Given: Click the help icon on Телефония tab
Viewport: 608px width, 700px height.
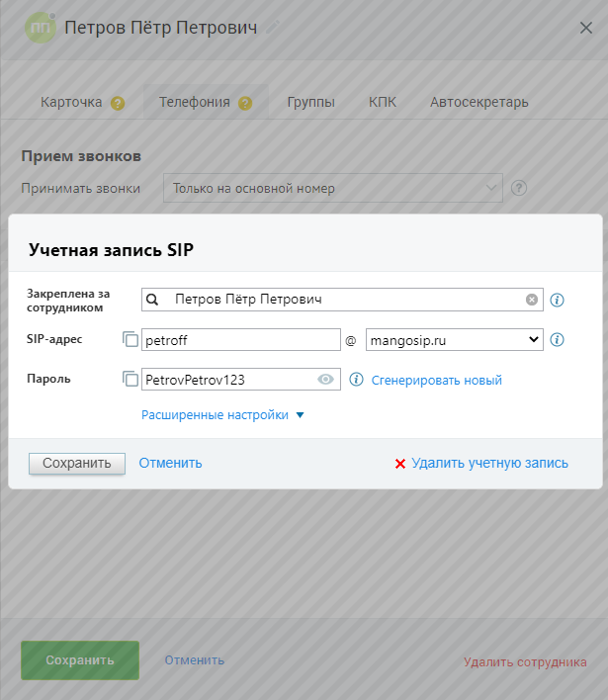Looking at the screenshot, I should [245, 103].
